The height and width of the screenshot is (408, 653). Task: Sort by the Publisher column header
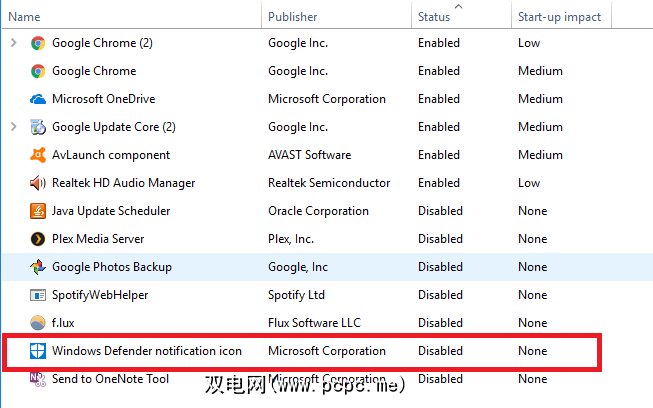click(x=293, y=17)
